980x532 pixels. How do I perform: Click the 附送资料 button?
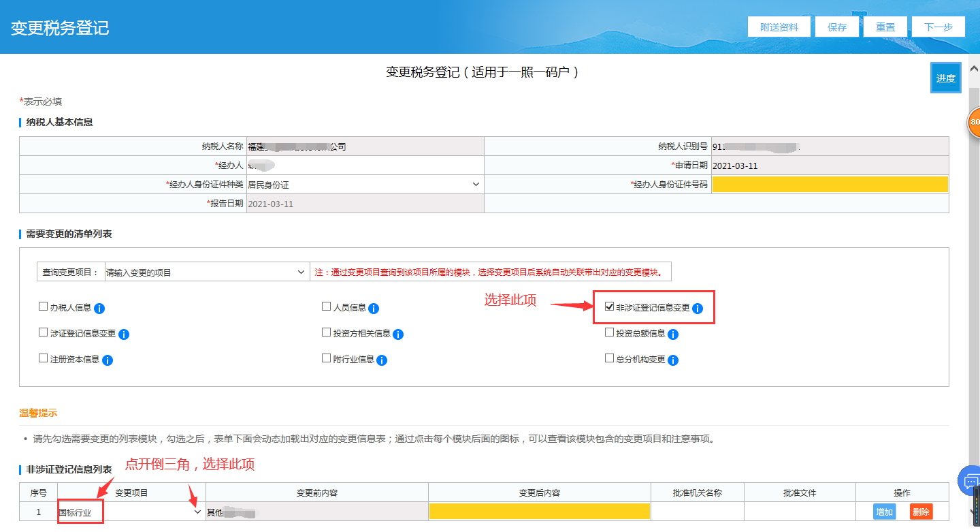[x=779, y=27]
